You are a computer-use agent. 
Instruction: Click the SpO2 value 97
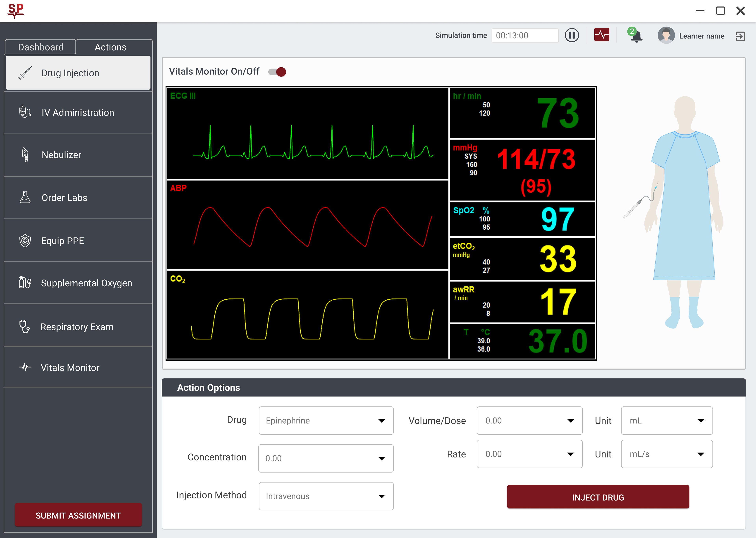click(558, 219)
